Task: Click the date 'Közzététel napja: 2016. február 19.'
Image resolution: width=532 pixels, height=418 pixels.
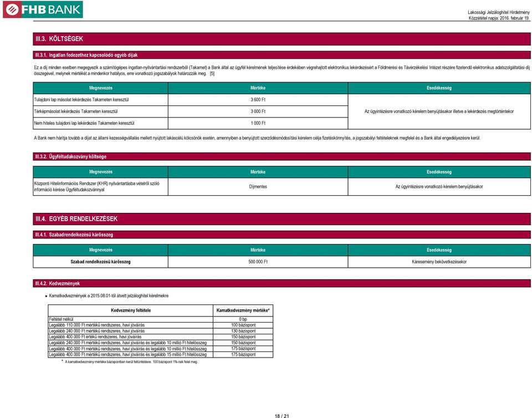Action: (x=499, y=18)
